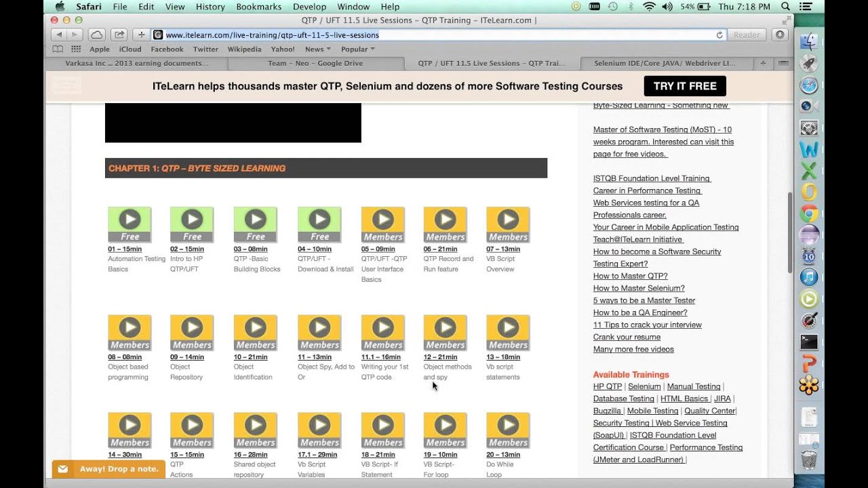The height and width of the screenshot is (488, 868).
Task: Open Terminal from the Dock
Action: [809, 342]
